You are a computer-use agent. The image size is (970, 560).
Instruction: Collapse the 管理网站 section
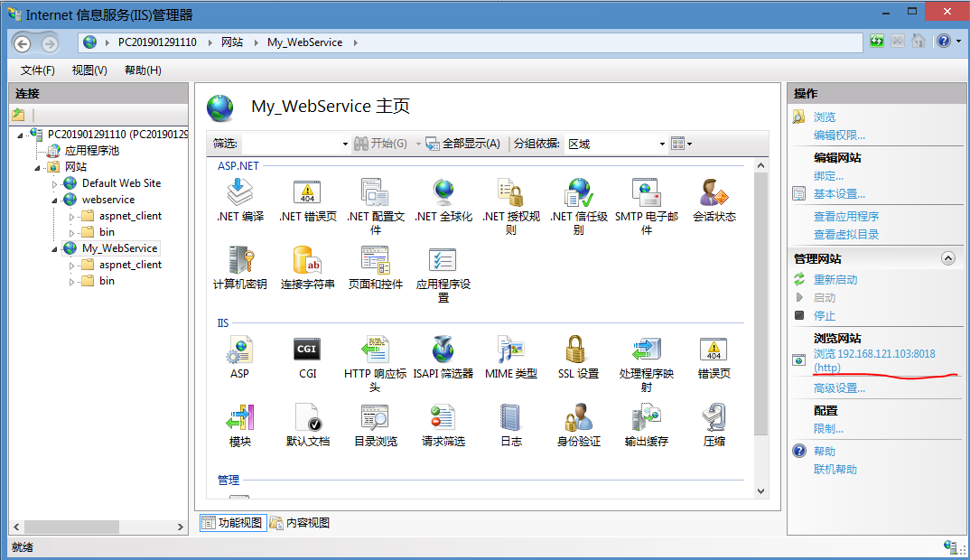(x=947, y=258)
